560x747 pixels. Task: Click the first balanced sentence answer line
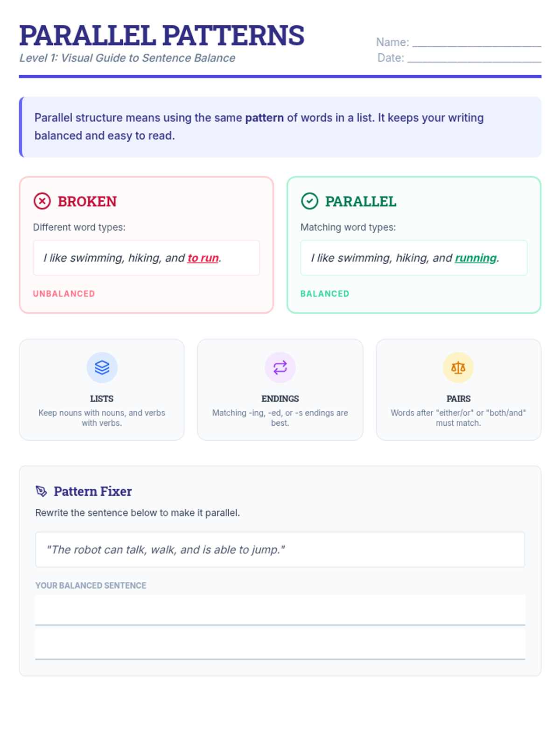pyautogui.click(x=280, y=611)
